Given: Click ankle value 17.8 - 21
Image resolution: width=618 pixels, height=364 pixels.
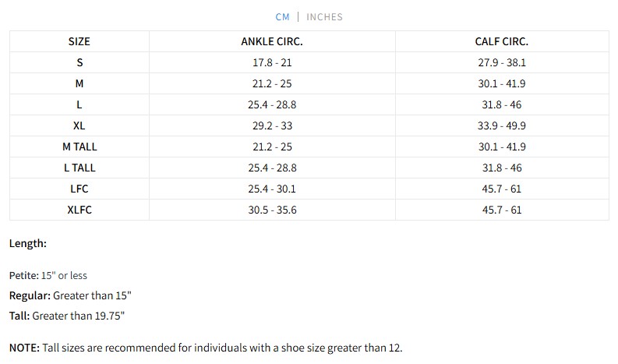Looking at the screenshot, I should (x=272, y=62).
